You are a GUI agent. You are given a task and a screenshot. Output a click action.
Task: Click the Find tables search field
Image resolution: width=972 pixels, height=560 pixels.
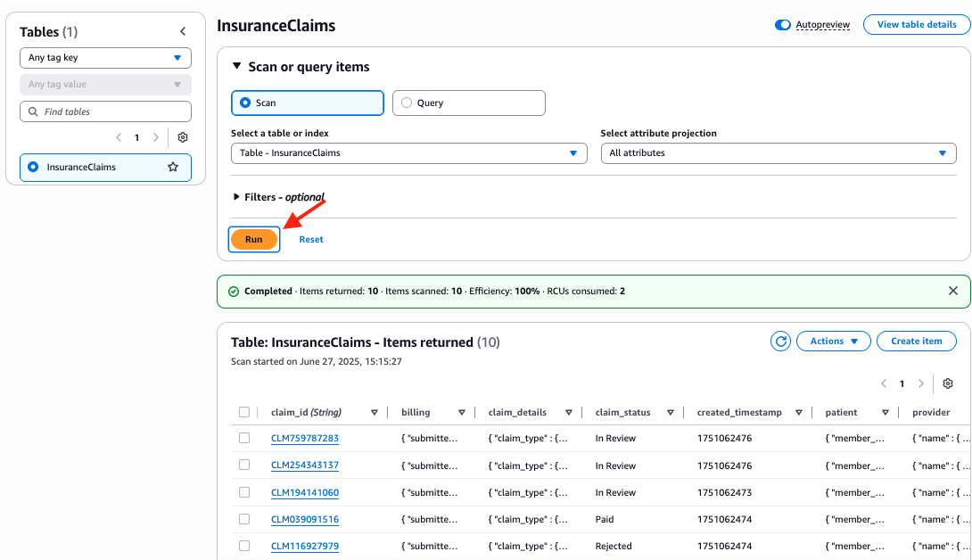105,111
